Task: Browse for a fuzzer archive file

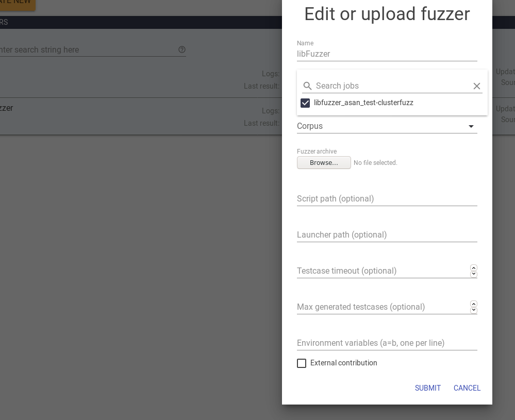Action: point(324,162)
